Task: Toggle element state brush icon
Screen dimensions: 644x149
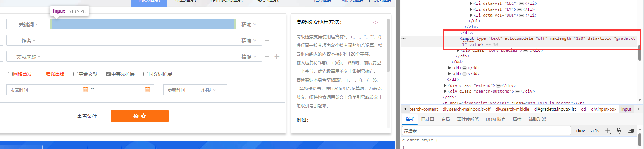Action: 619,131
